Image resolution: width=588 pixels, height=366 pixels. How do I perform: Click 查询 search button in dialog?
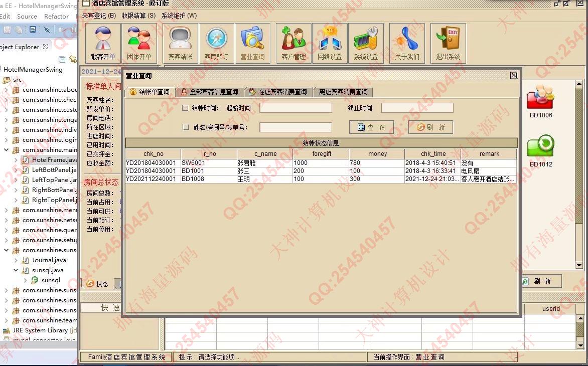(371, 127)
